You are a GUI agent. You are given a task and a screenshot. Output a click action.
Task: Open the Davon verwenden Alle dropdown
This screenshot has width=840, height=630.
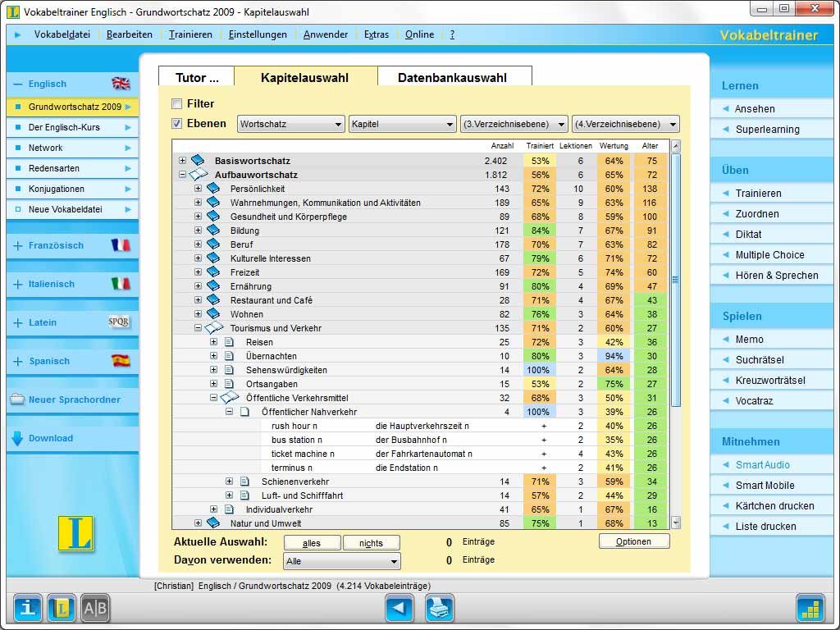tap(341, 561)
